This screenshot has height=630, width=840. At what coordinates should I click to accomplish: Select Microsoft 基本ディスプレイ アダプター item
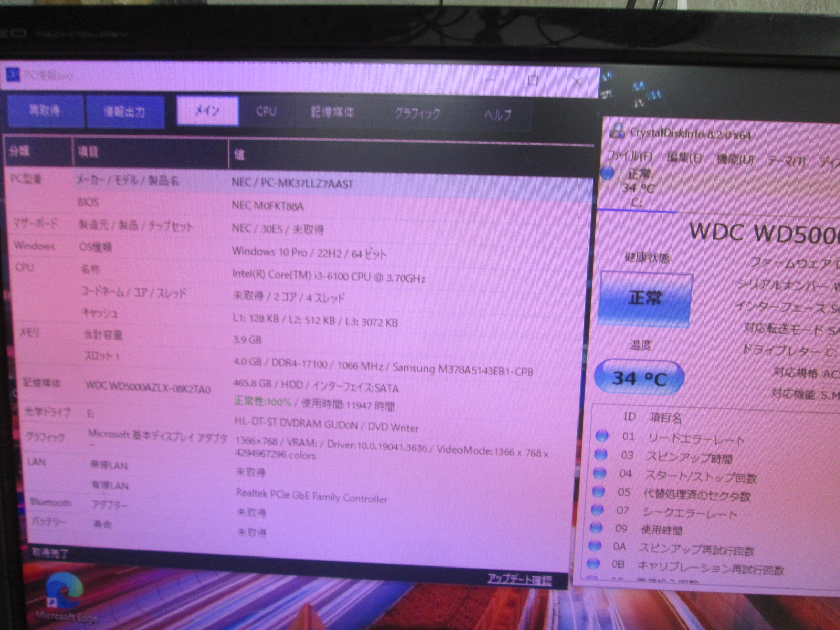pyautogui.click(x=157, y=438)
